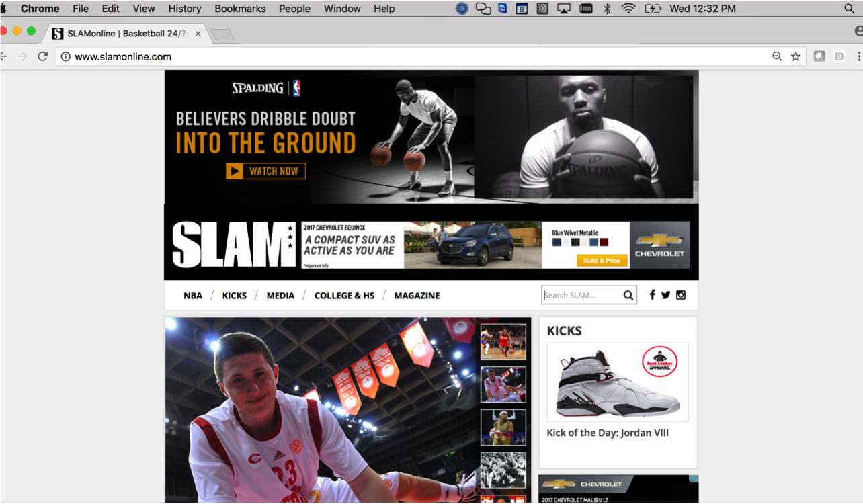Open the History menu
863x504 pixels.
point(185,9)
